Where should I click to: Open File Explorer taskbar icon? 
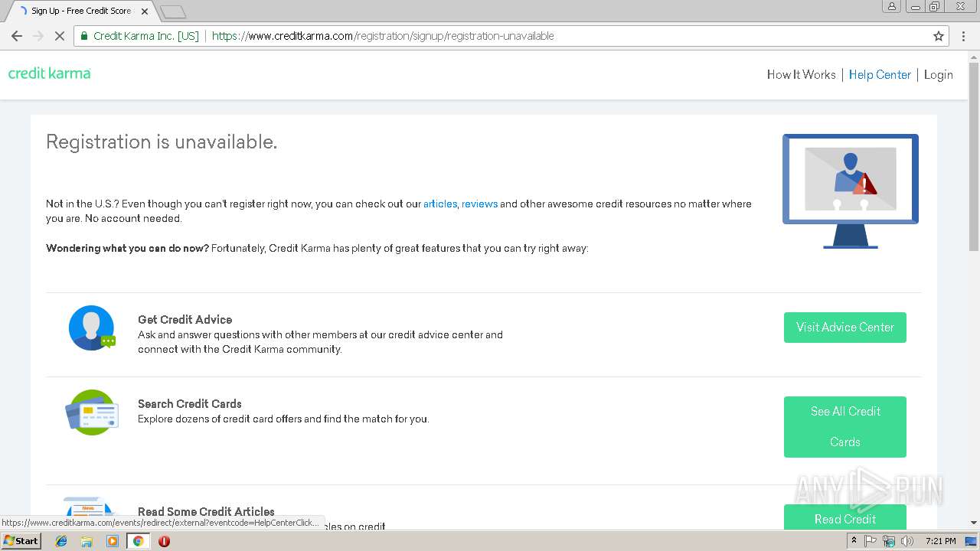pyautogui.click(x=87, y=541)
